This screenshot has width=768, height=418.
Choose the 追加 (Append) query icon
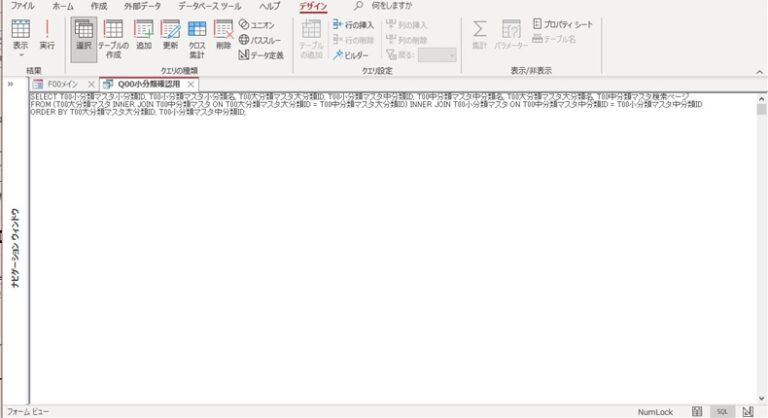pos(144,36)
